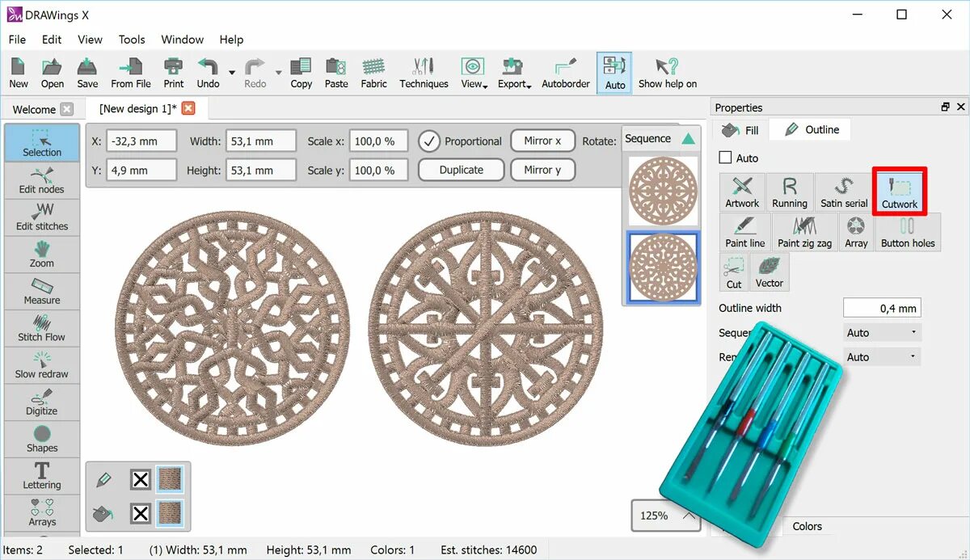Open the Edit menu
Image resolution: width=970 pixels, height=560 pixels.
[x=52, y=39]
